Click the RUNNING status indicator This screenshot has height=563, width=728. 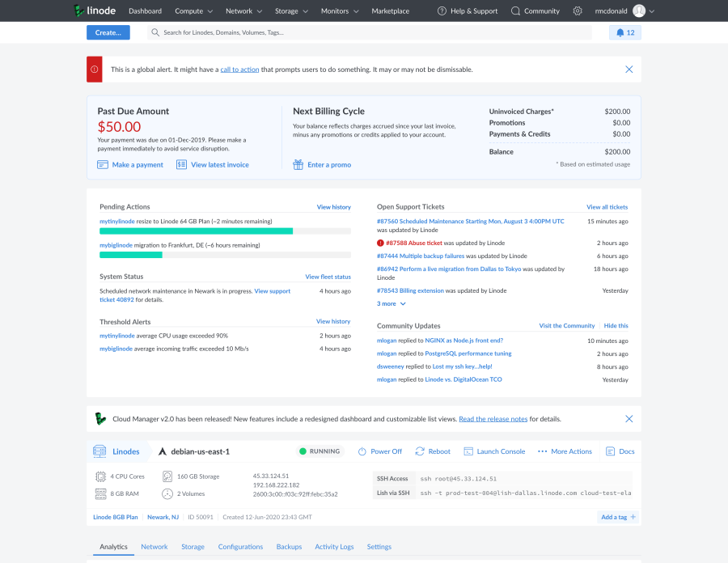pyautogui.click(x=320, y=451)
